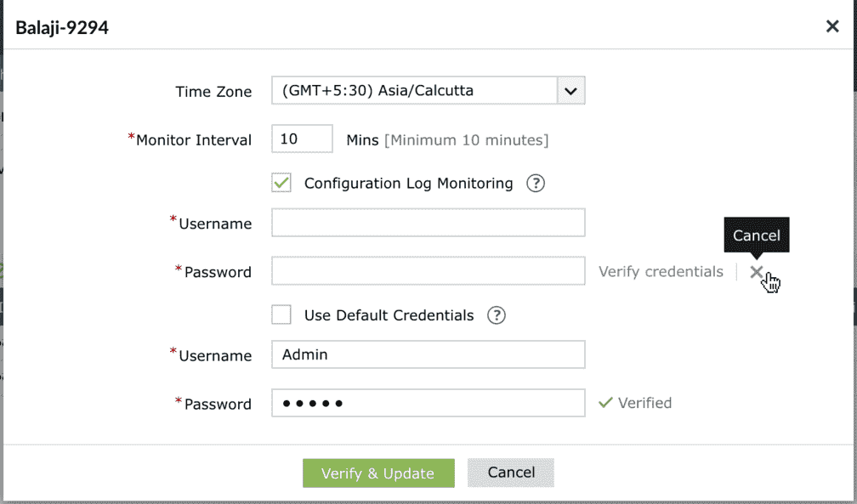Click the 'Use Default Credentials' label text
Image resolution: width=857 pixels, height=504 pixels.
coord(389,315)
